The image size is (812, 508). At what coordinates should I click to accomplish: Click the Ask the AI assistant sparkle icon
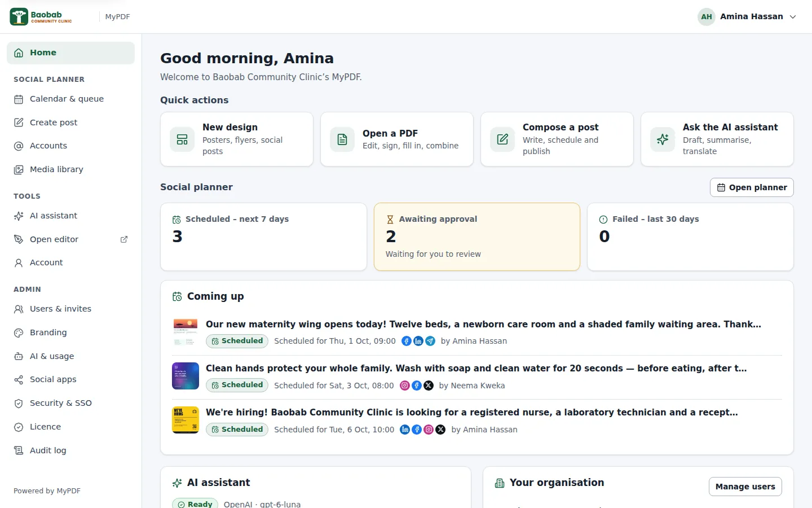pos(663,139)
